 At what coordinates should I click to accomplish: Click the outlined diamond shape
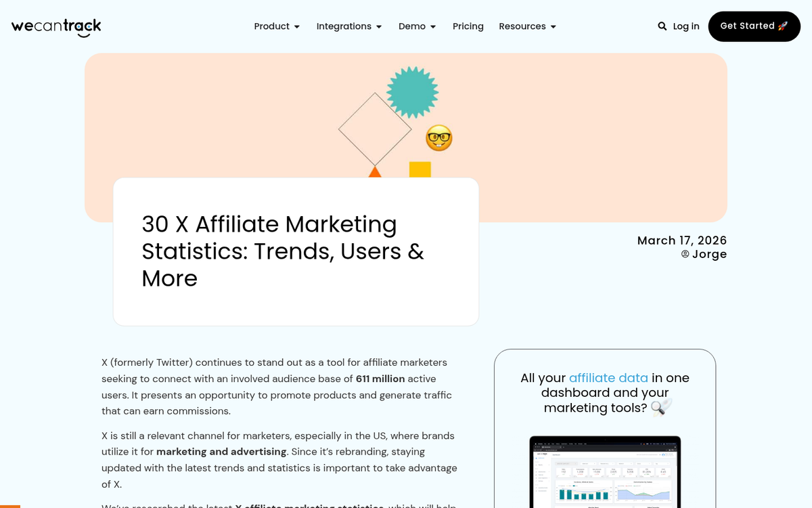pyautogui.click(x=375, y=129)
